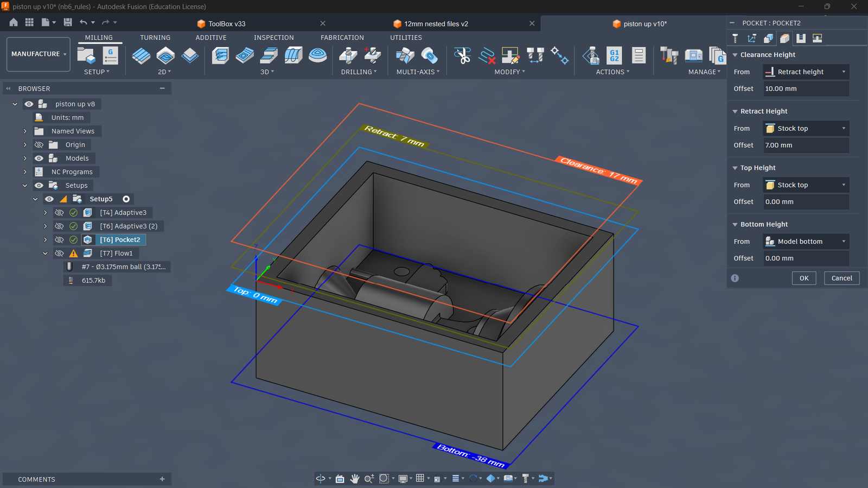
Task: Switch to the Linking tab icon in Pocket dialog
Action: [817, 38]
